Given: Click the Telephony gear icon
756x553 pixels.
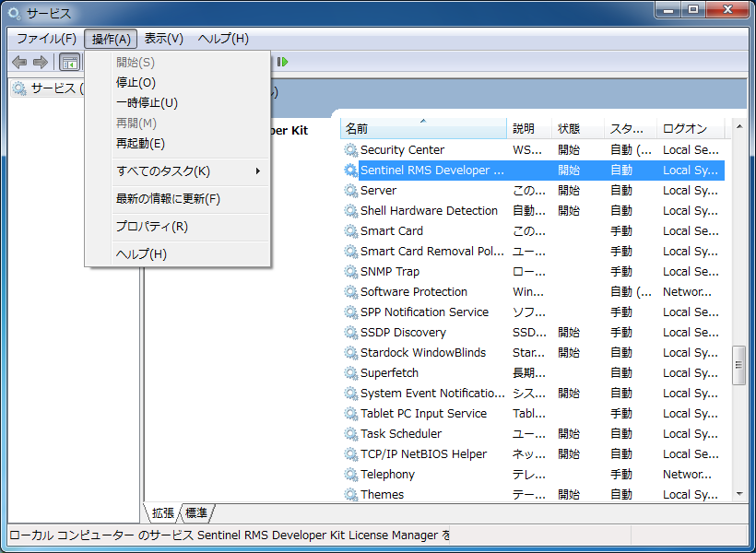Looking at the screenshot, I should (x=350, y=474).
